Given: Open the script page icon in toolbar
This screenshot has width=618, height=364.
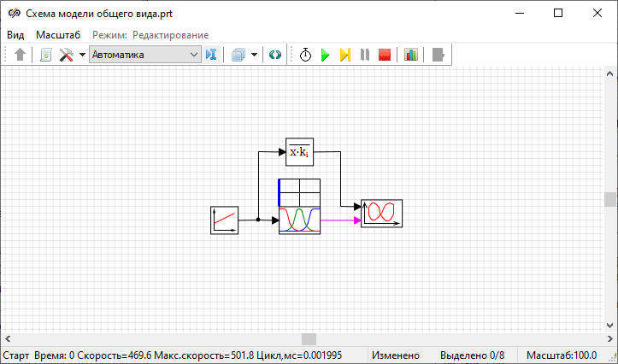Looking at the screenshot, I should (46, 55).
